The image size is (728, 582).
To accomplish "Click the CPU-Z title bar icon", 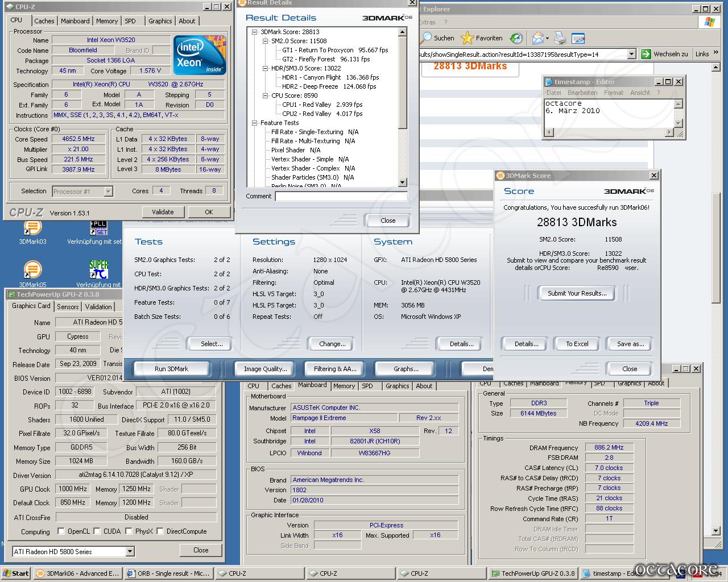I will [x=10, y=7].
